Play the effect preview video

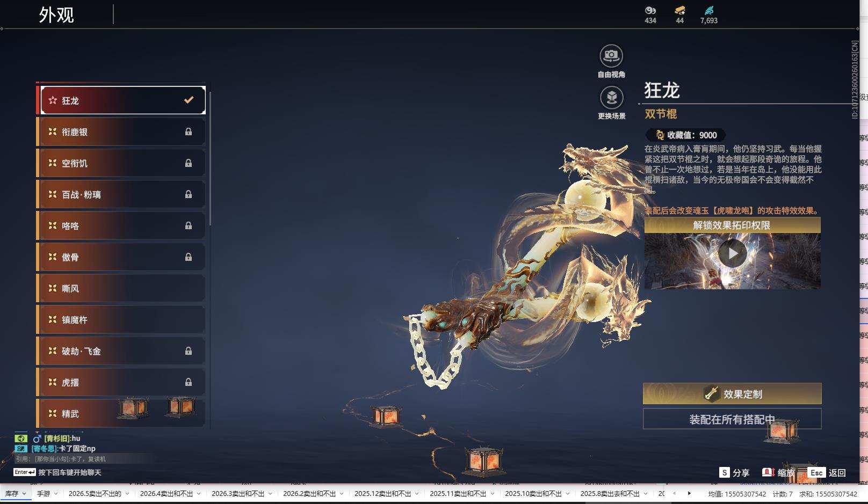732,253
